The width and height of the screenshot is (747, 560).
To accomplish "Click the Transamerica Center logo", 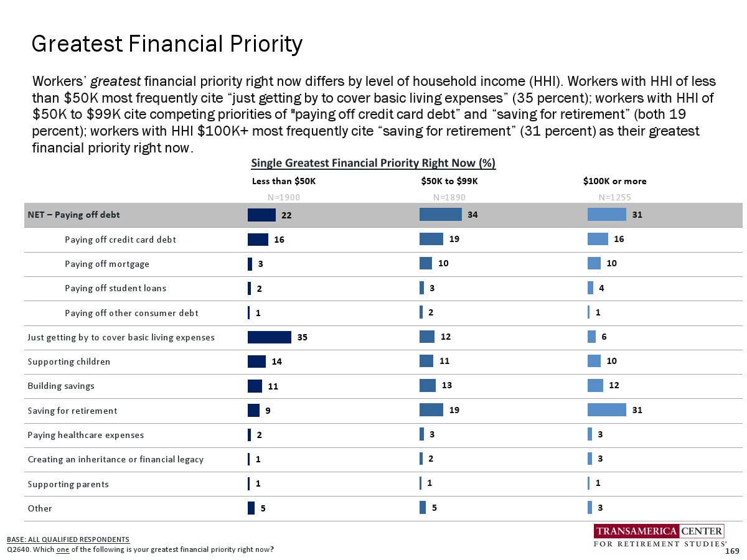I will [659, 536].
